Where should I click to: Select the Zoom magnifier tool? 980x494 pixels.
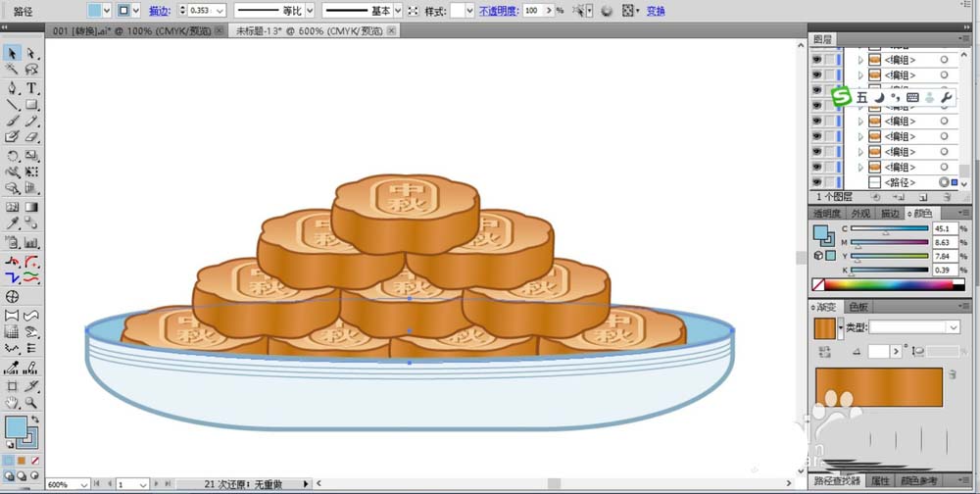click(31, 402)
